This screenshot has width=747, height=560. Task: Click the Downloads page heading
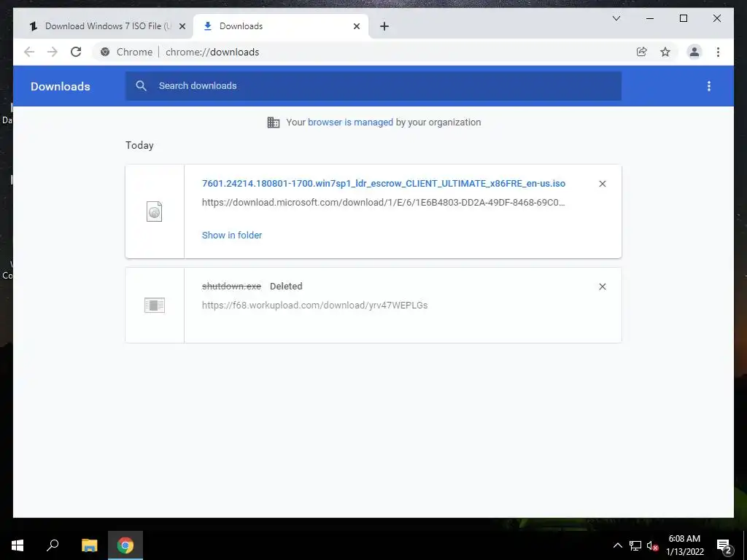tap(61, 86)
